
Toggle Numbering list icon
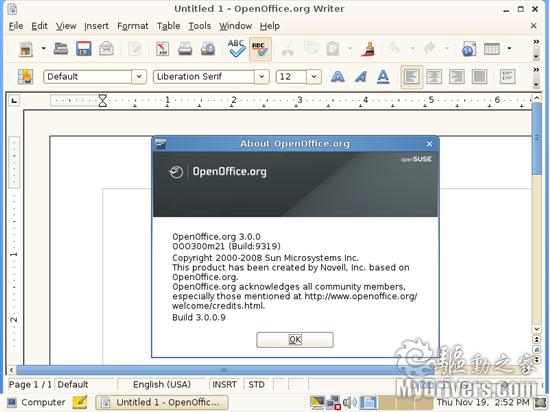coord(508,76)
